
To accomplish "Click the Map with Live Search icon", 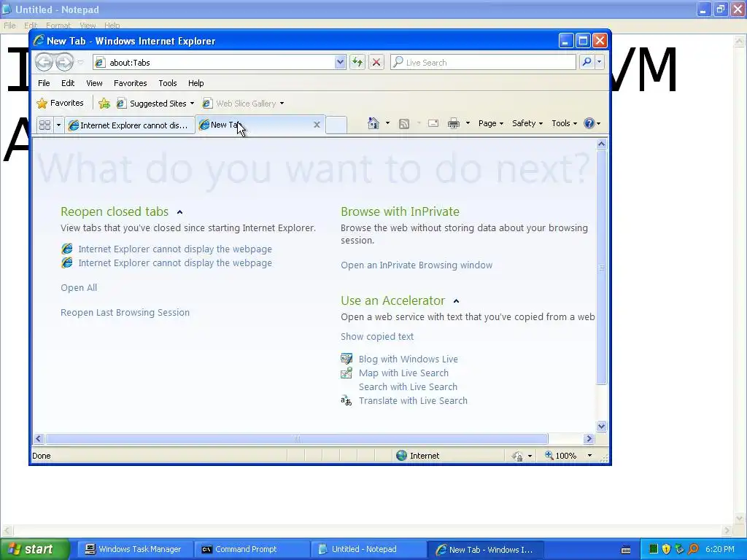I will pos(347,373).
